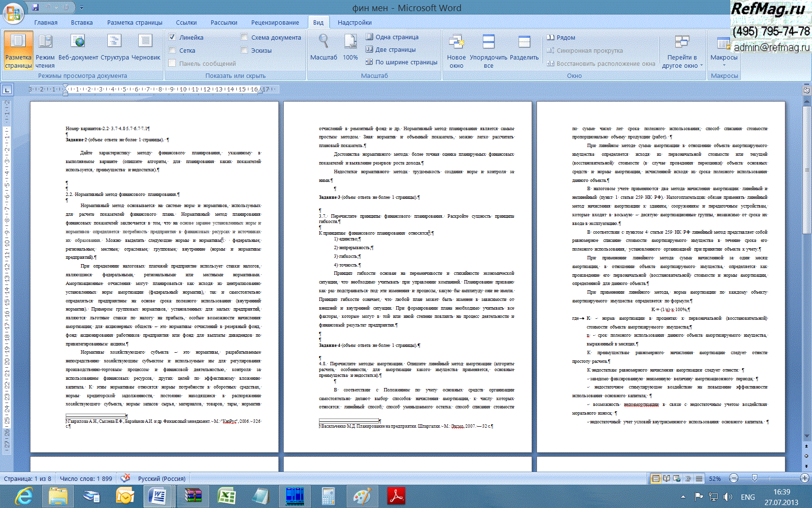812x508 pixels.
Task: Open the Вставка ribbon tab
Action: [x=82, y=22]
